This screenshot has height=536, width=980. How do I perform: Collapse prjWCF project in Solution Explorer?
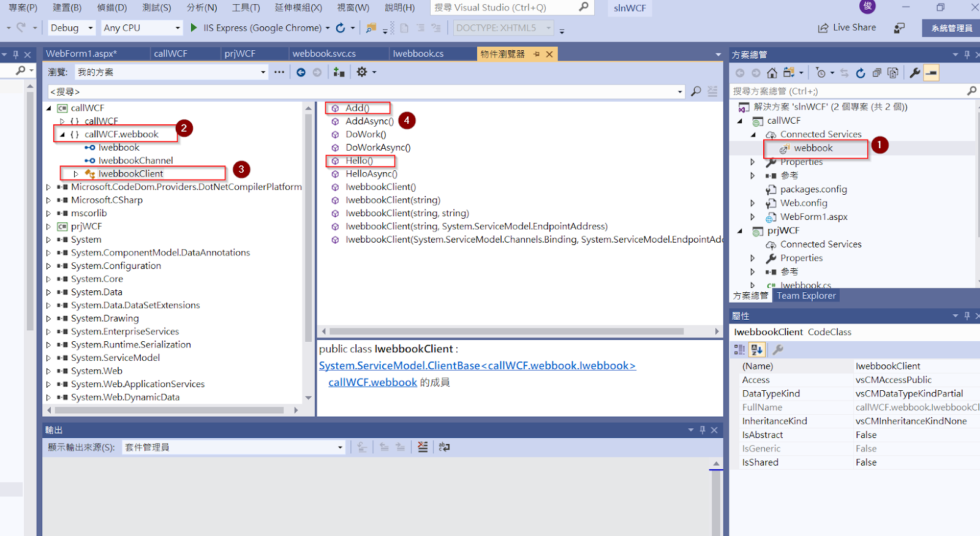740,231
